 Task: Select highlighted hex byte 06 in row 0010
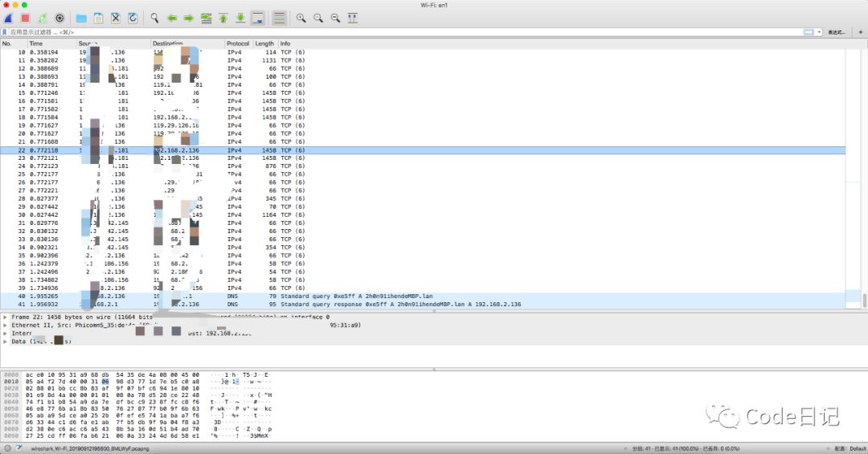[x=105, y=382]
